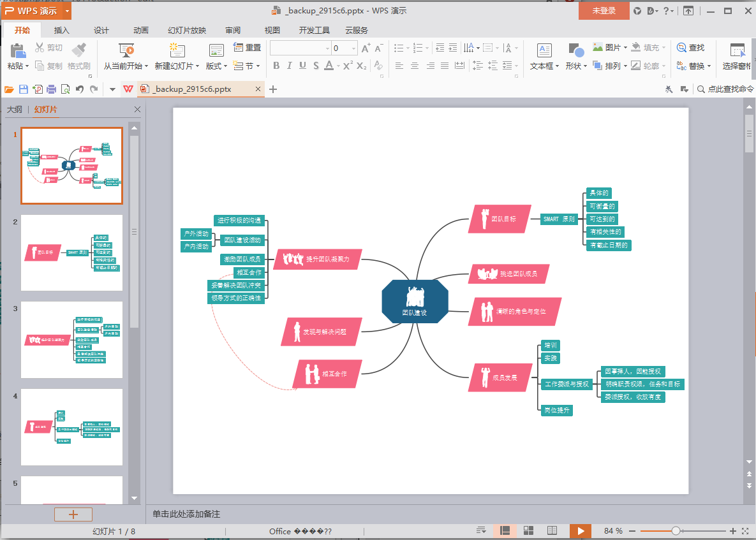Screen dimensions: 756x540
Task: Click the fit-to-window icon beside zoom
Action: click(x=745, y=531)
